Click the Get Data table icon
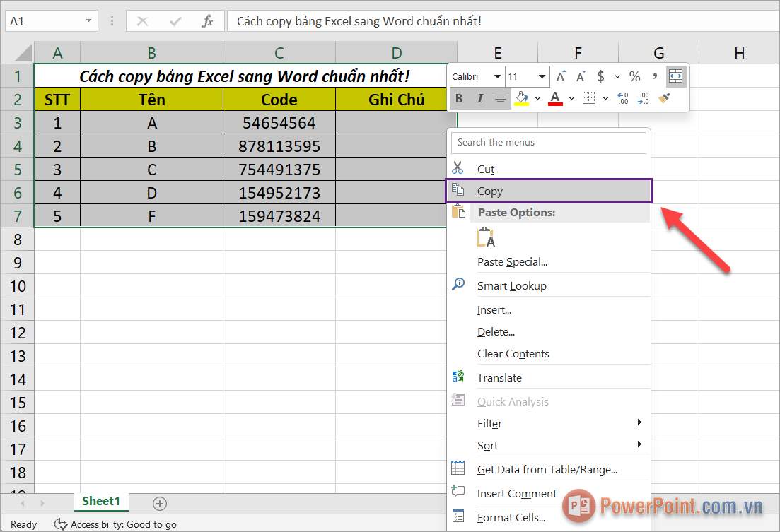780x532 pixels. pyautogui.click(x=458, y=468)
